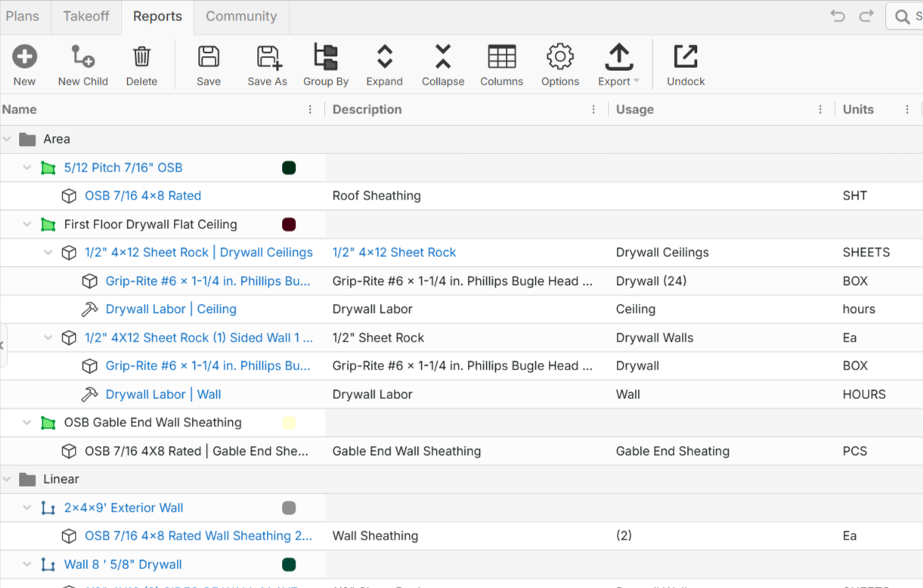Open Wall 8 ' 5/8" Drywall link
This screenshot has height=588, width=923.
point(123,565)
